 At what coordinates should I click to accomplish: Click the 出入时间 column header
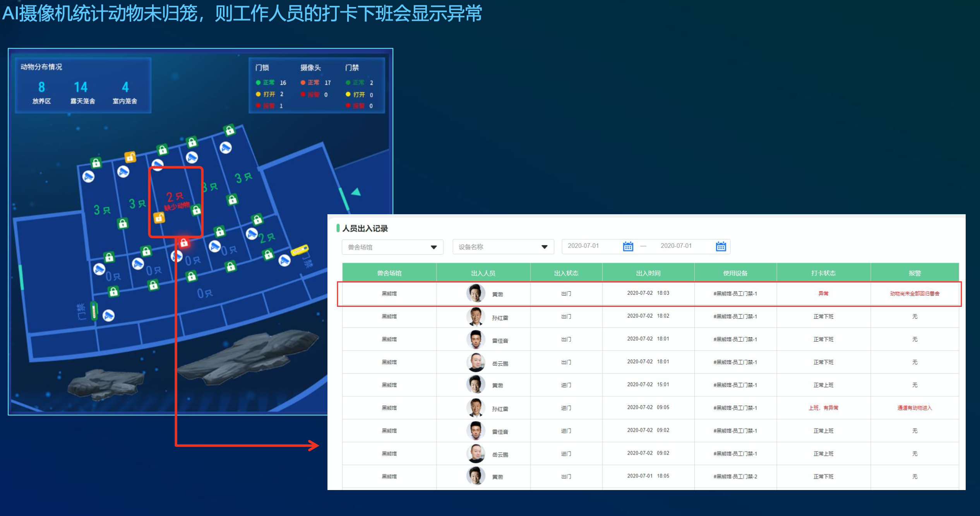(x=648, y=273)
